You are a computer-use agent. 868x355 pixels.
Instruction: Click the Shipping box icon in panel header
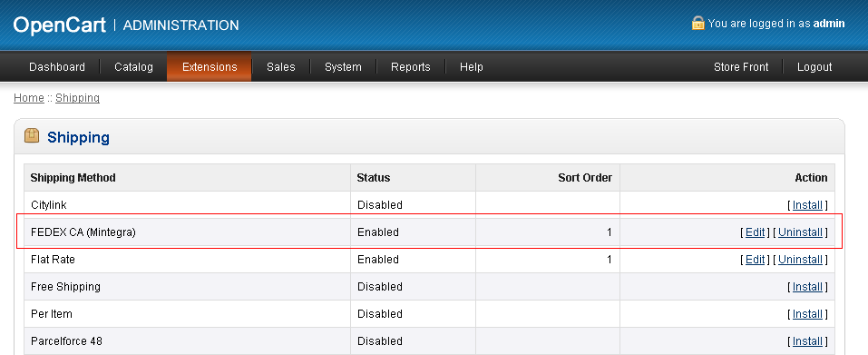(x=32, y=135)
